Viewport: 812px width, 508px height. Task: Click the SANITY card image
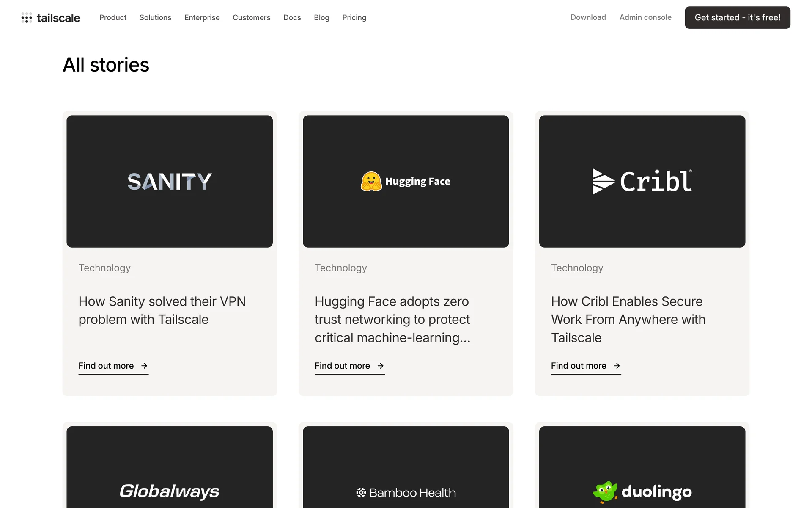[170, 181]
